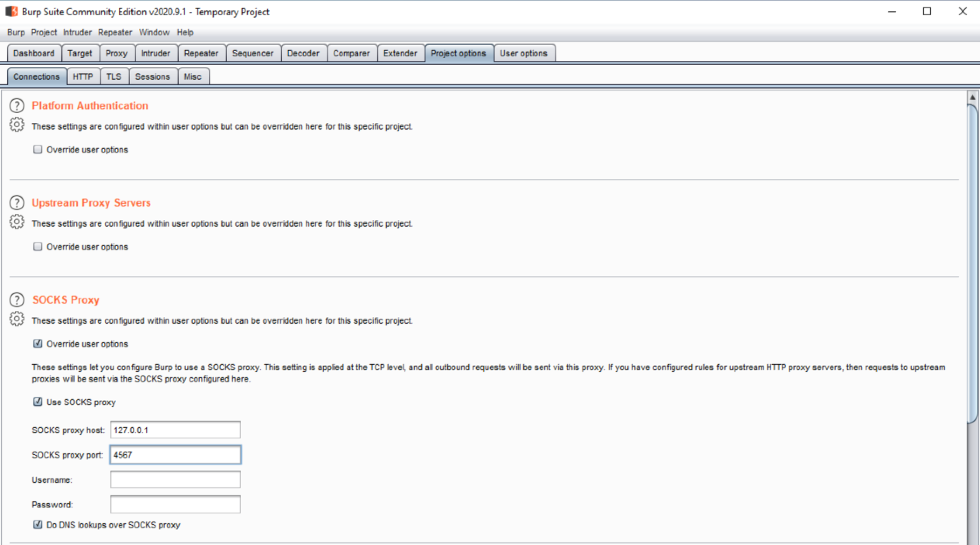Open gear options for SOCKS Proxy

(x=17, y=319)
